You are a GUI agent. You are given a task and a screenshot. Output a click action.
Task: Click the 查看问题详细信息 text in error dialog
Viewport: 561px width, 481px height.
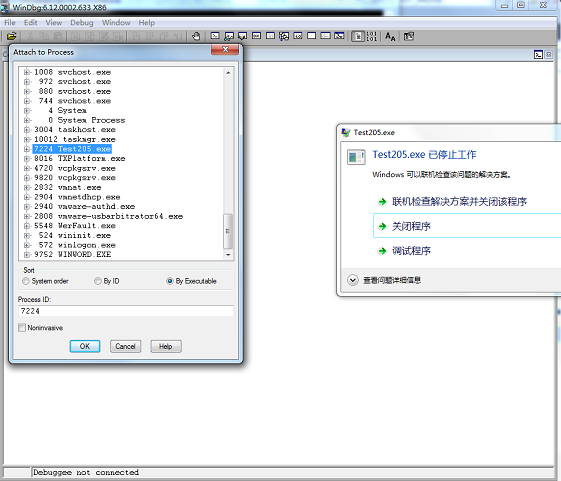[x=392, y=280]
